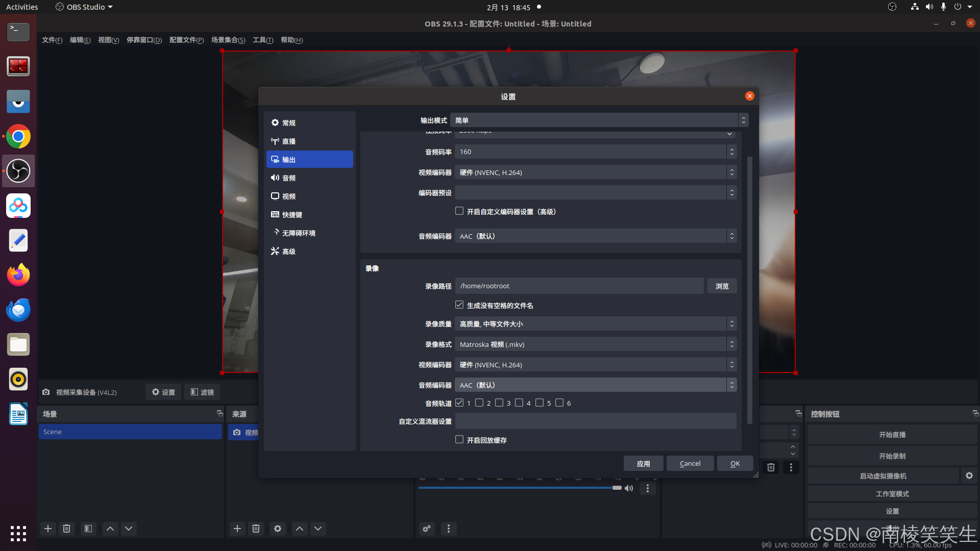
Task: Open the output mode dropdown
Action: click(x=598, y=120)
